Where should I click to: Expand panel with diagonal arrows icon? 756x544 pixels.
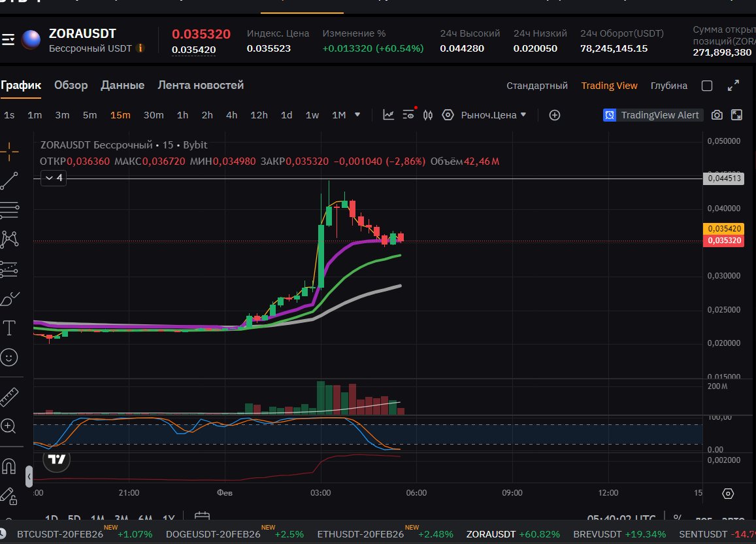(x=733, y=86)
